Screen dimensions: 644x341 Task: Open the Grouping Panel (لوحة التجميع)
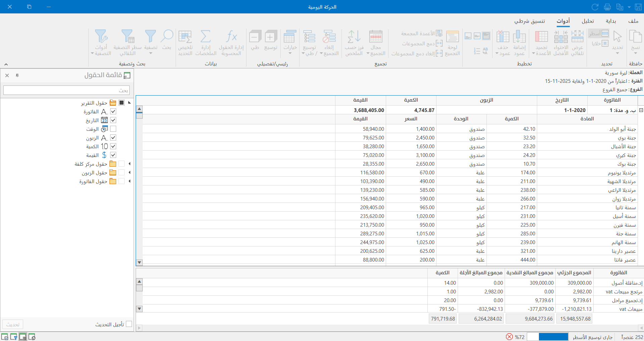pyautogui.click(x=452, y=37)
